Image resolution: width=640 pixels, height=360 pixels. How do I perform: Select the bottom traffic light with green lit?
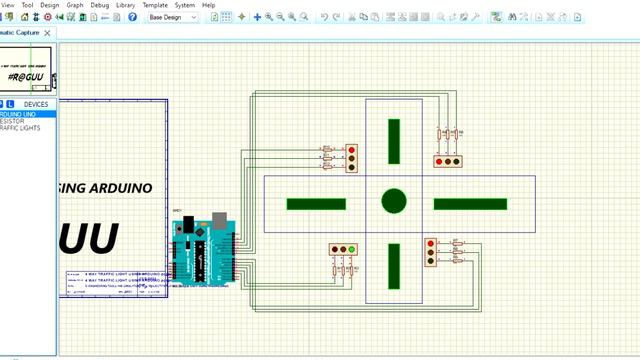(x=343, y=249)
